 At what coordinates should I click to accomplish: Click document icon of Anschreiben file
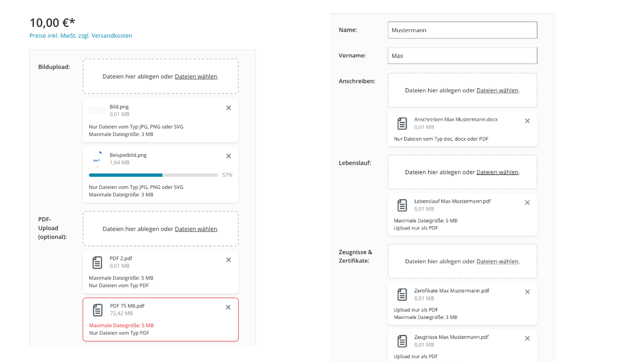point(402,123)
